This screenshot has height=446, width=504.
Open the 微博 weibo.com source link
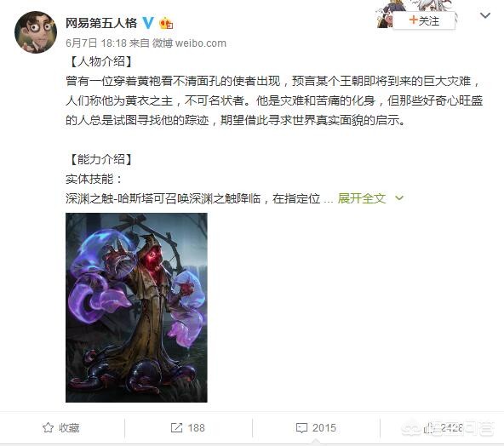click(189, 43)
